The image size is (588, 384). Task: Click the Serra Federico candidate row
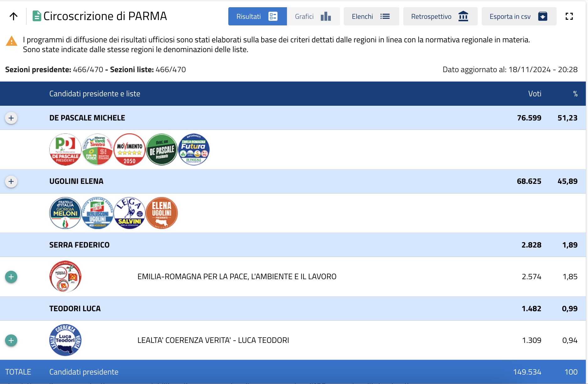(x=79, y=245)
